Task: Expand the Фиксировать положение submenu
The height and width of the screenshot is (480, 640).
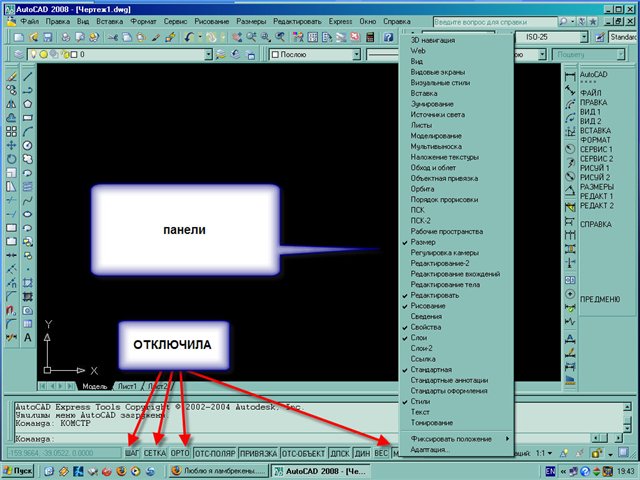Action: click(x=455, y=438)
